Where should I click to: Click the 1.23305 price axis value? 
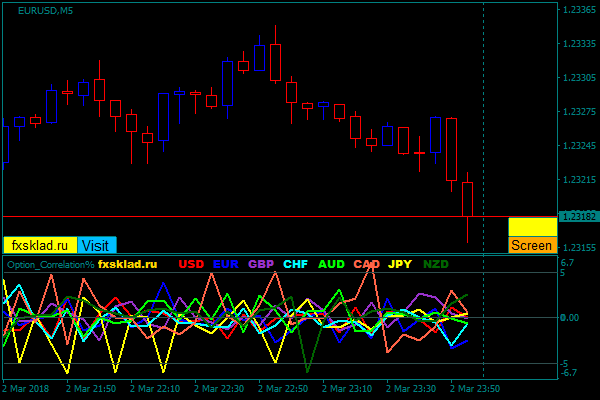579,78
